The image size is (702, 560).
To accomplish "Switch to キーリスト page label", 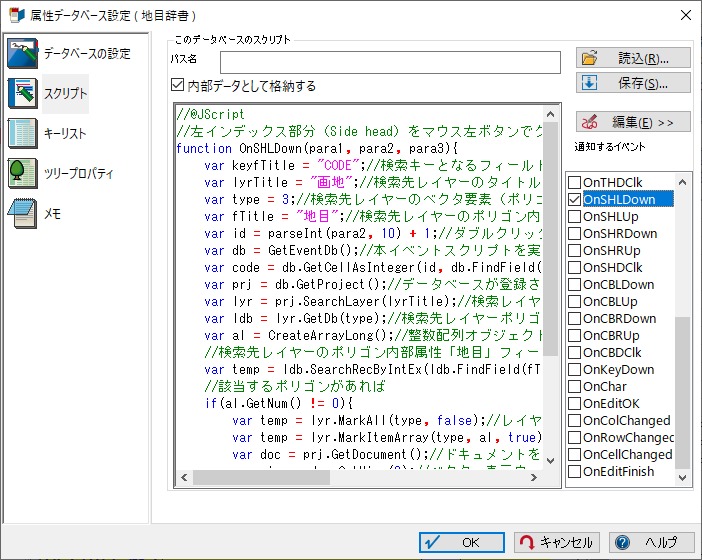I will pyautogui.click(x=64, y=133).
